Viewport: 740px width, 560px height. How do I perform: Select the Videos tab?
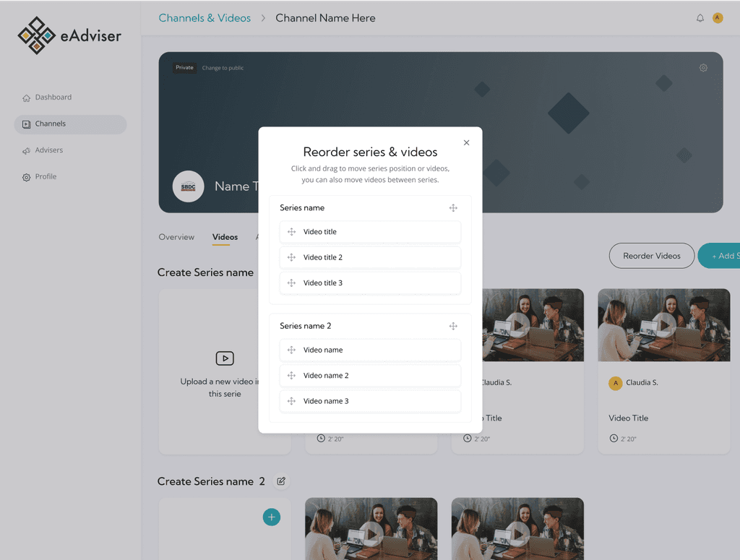coord(225,237)
